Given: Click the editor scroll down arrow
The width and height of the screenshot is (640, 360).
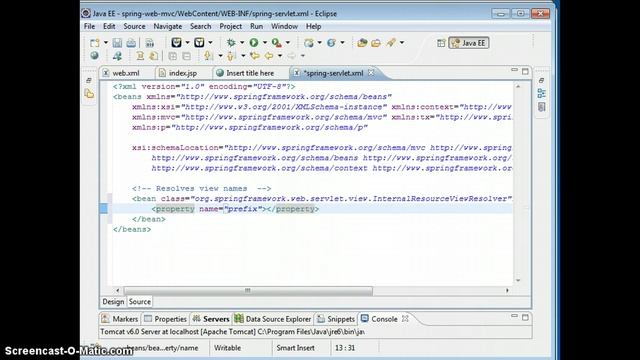Looking at the screenshot, I should point(518,280).
